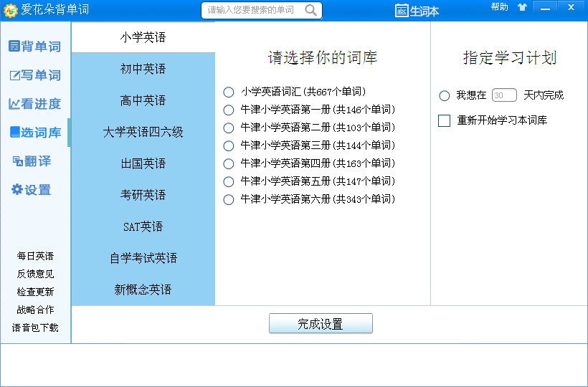
Task: Choose 牛津小学英语第五册 radio button
Action: tap(228, 182)
